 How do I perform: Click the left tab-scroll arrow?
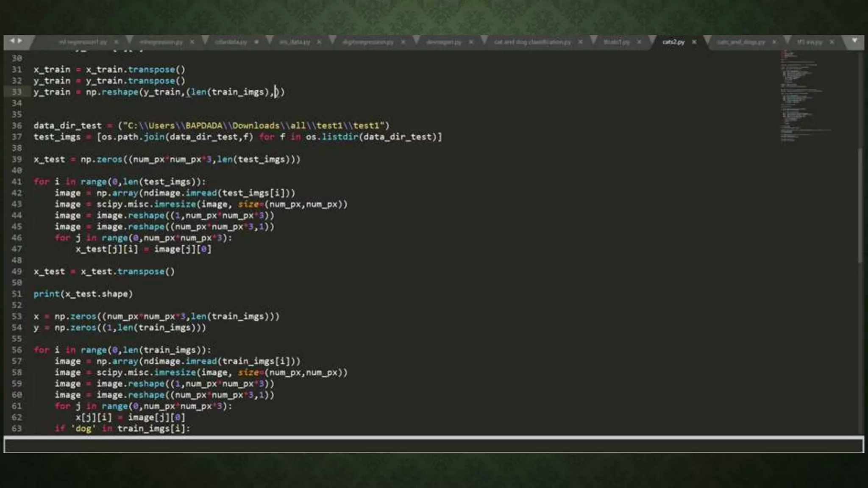click(x=12, y=41)
